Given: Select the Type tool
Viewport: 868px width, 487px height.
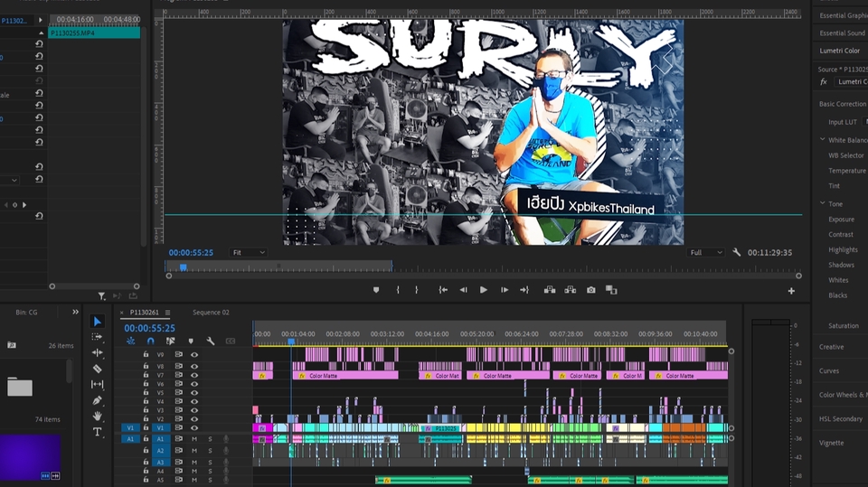Looking at the screenshot, I should click(98, 432).
